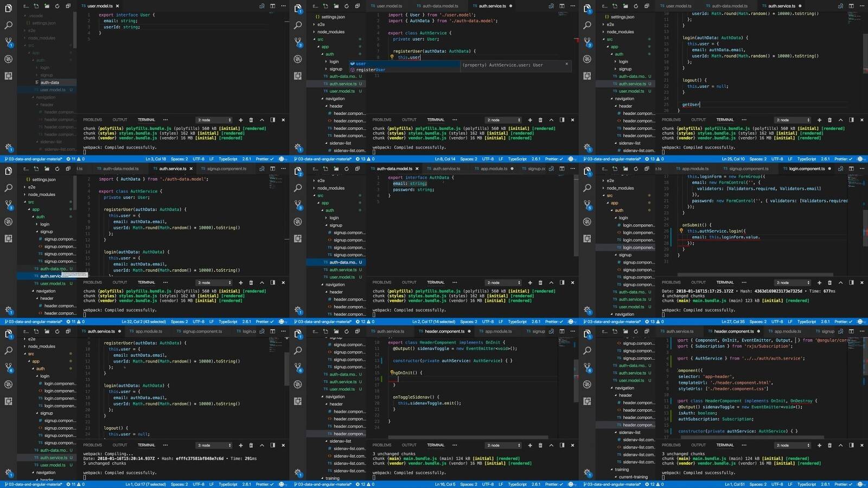Viewport: 868px width, 488px height.
Task: Open Source Control in Ln 8, Col 14 window
Action: click(x=298, y=42)
